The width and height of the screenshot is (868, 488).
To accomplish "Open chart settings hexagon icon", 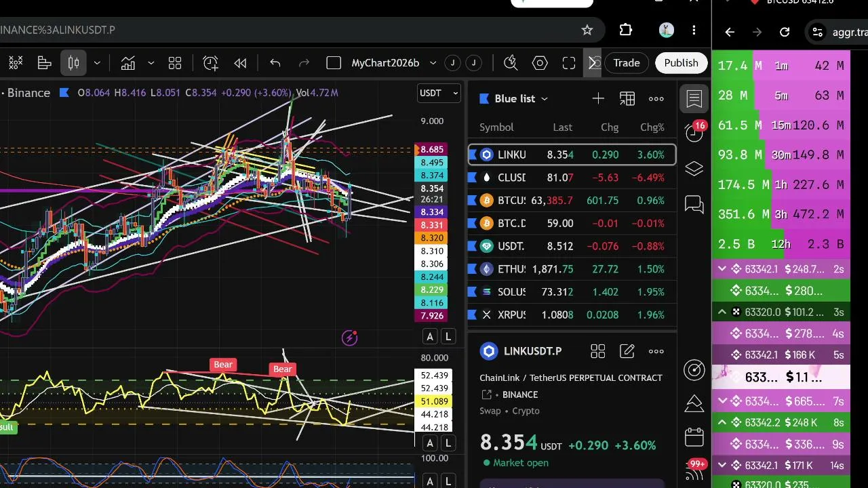I will (540, 63).
